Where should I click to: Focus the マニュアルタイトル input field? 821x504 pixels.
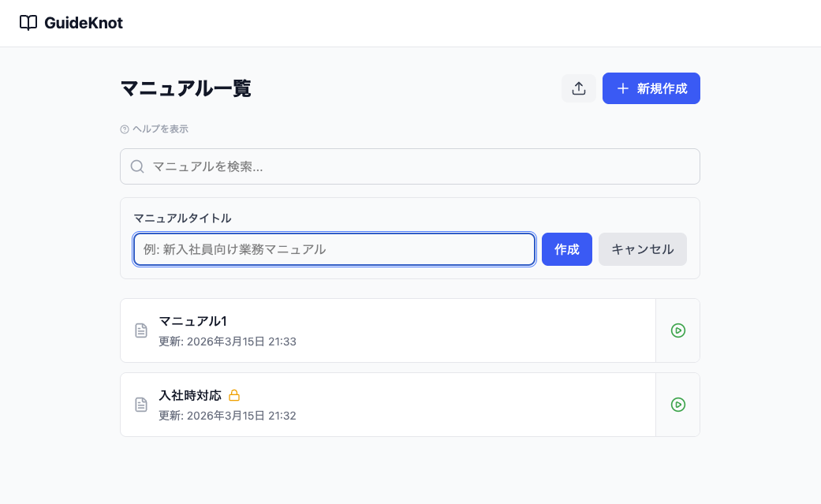coord(334,248)
